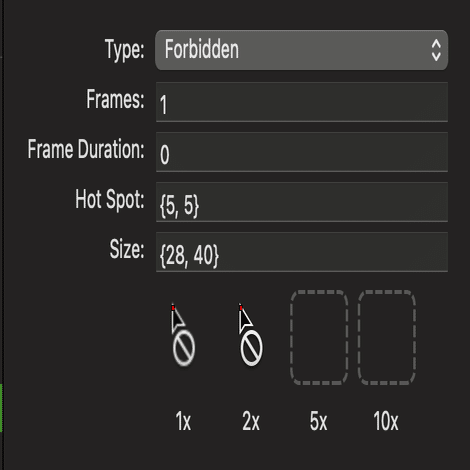Click into the Frames field
470x470 pixels.
[x=302, y=102]
